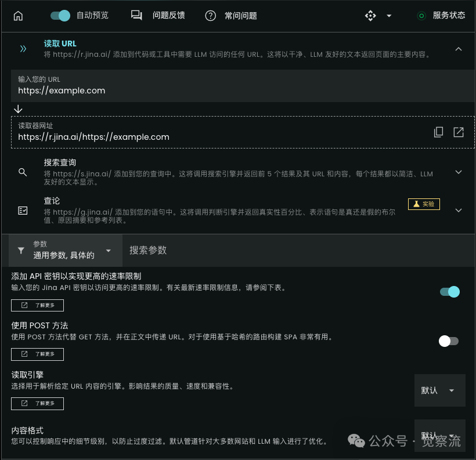Click the green service status indicator icon
Viewport: 476px width, 460px height.
[x=421, y=16]
